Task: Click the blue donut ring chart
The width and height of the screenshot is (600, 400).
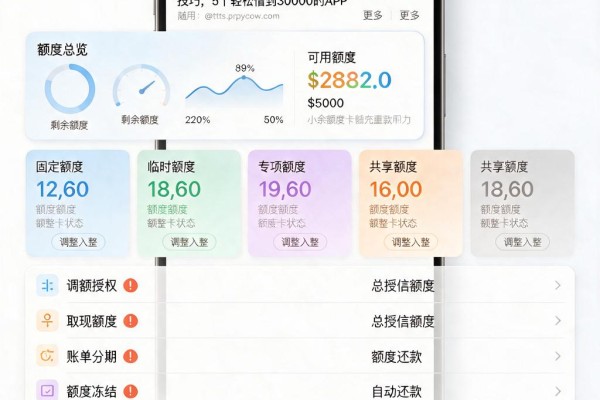Action: pyautogui.click(x=70, y=89)
